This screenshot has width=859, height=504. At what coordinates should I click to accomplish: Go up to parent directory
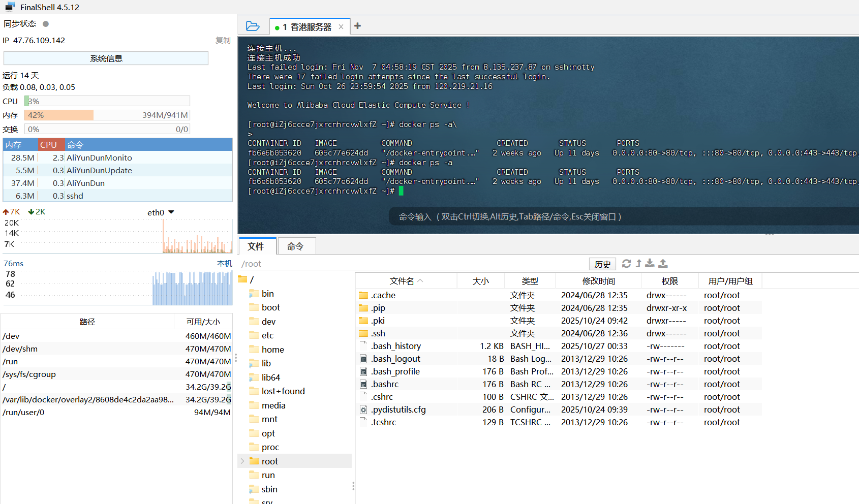tap(638, 264)
